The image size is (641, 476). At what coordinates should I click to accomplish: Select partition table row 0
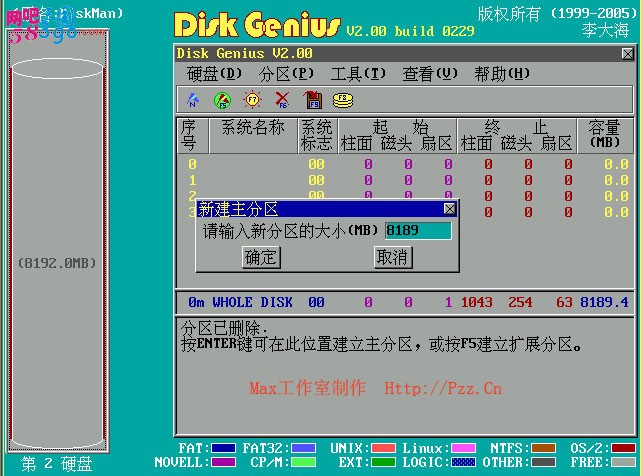(405, 164)
